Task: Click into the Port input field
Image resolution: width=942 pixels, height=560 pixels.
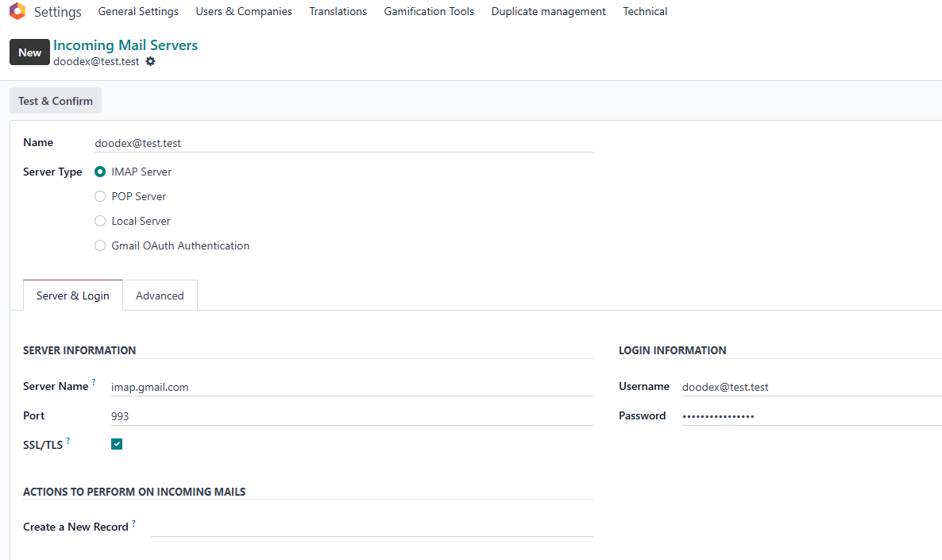Action: pos(351,416)
